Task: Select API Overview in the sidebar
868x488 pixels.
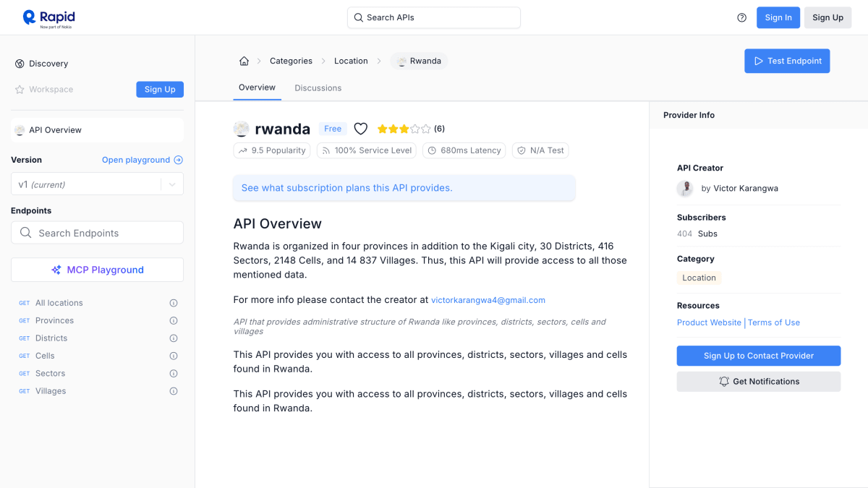Action: coord(97,130)
